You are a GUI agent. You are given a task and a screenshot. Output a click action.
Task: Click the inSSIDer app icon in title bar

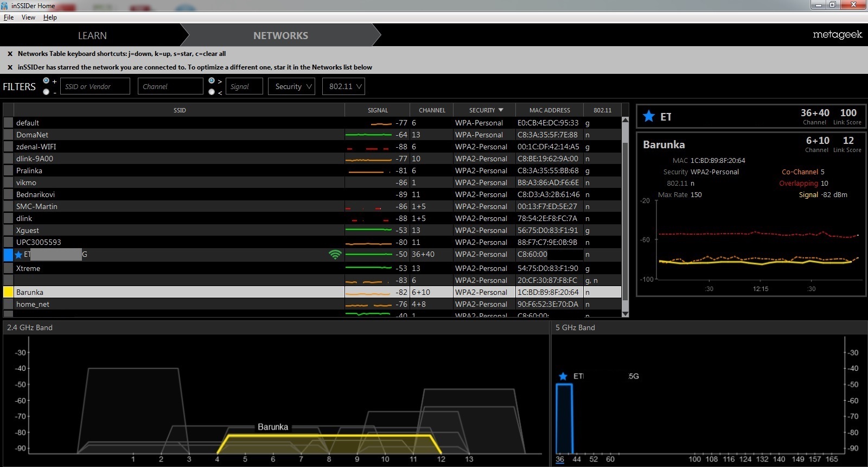click(5, 5)
